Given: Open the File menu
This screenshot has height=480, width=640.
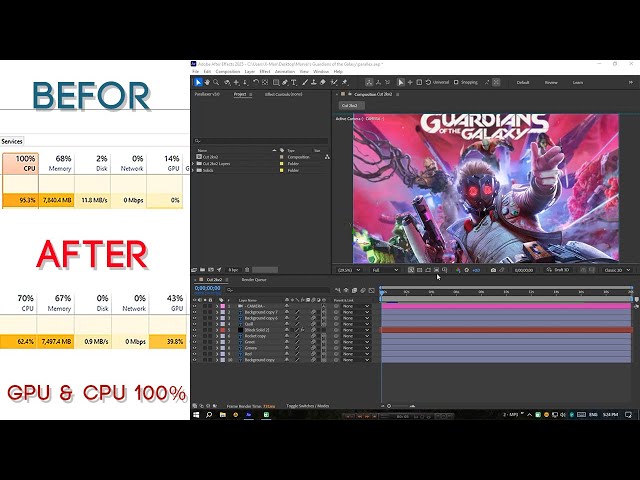Looking at the screenshot, I should coord(196,72).
